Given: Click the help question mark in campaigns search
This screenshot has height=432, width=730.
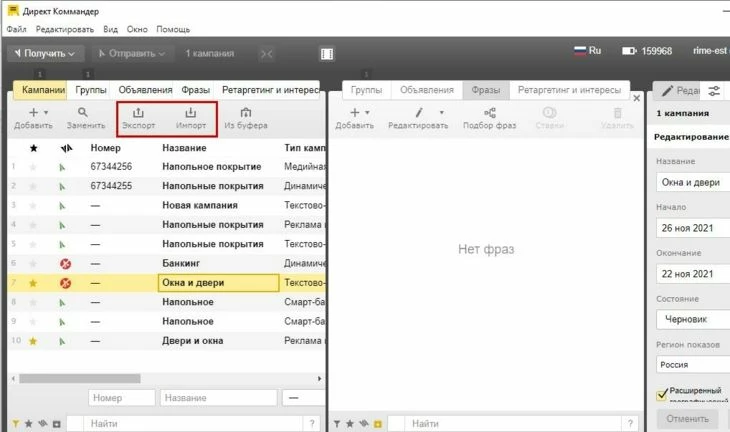Looking at the screenshot, I should 311,424.
